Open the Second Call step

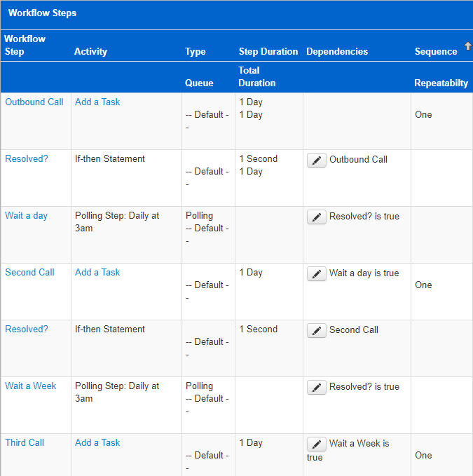point(29,272)
